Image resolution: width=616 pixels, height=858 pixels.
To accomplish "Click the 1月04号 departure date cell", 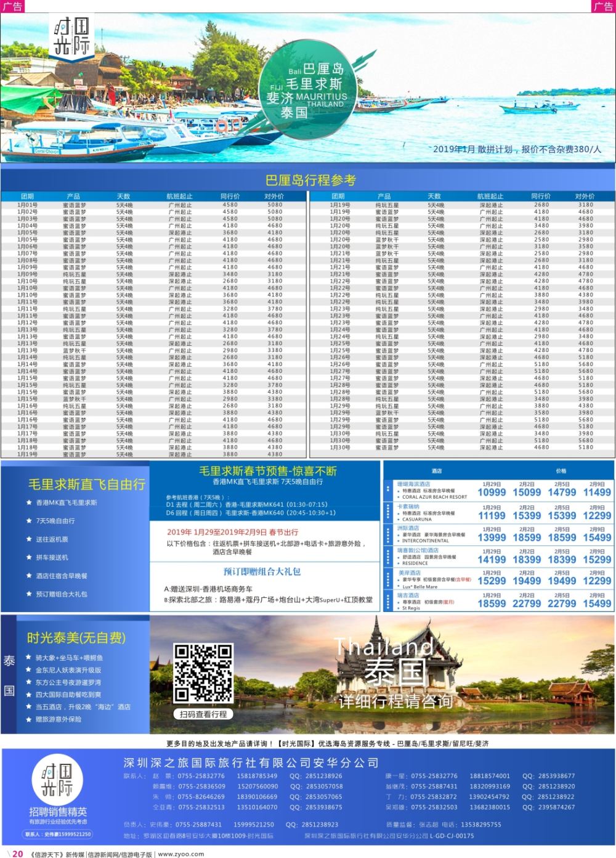I will coord(28,226).
